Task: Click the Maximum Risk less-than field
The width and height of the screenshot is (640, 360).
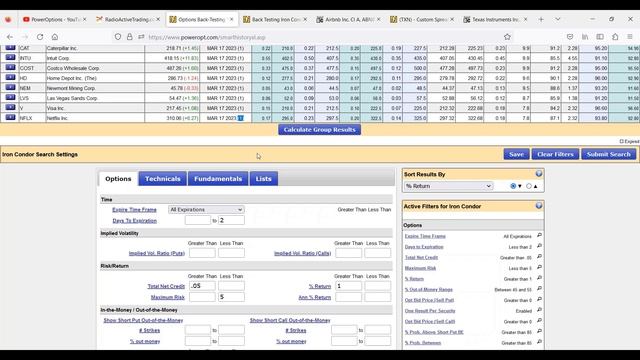Action: pos(231,297)
